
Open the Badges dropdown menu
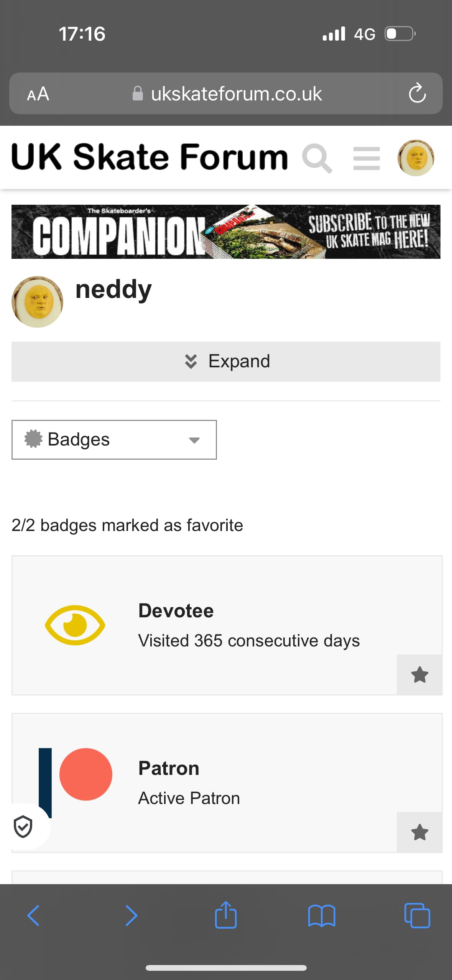point(114,440)
